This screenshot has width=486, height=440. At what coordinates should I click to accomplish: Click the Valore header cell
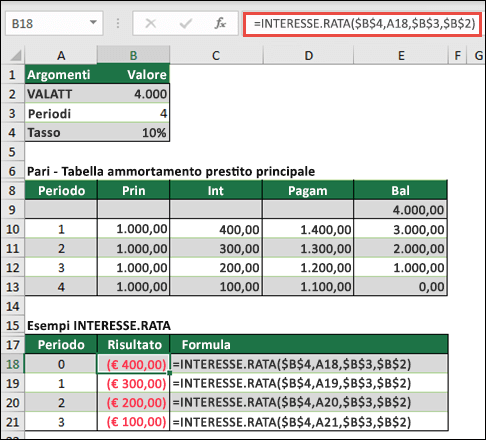tap(133, 75)
